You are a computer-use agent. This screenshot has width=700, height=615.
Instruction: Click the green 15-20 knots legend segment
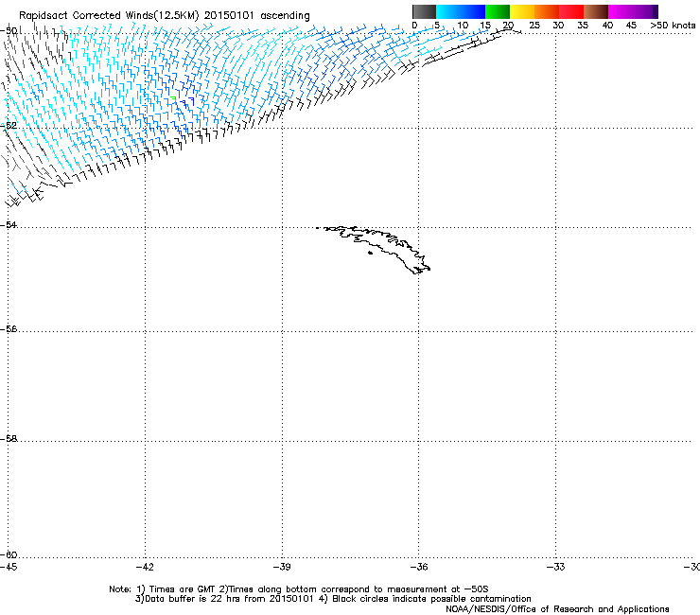tap(498, 11)
